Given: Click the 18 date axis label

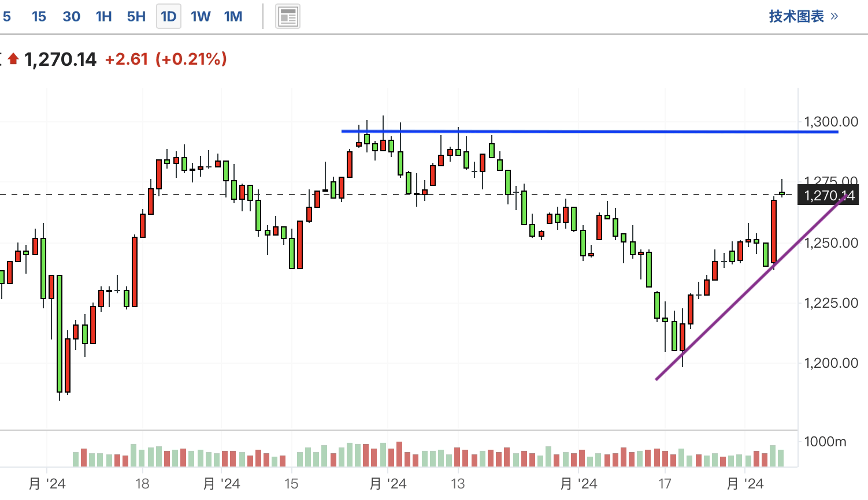Looking at the screenshot, I should 142,484.
